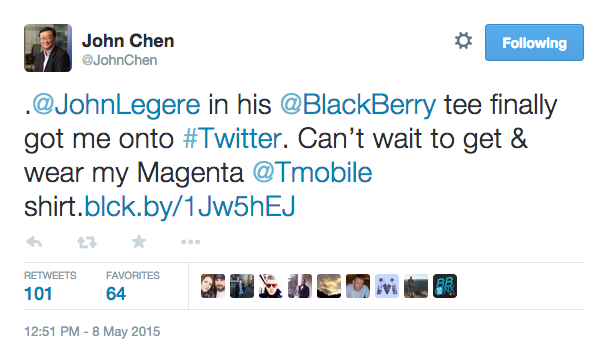Open the @Tmobile mention
This screenshot has width=606, height=362.
(312, 172)
